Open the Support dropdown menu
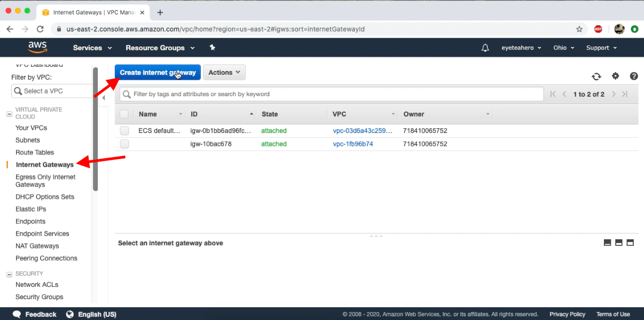Viewport: 644px width, 320px height. pyautogui.click(x=601, y=48)
